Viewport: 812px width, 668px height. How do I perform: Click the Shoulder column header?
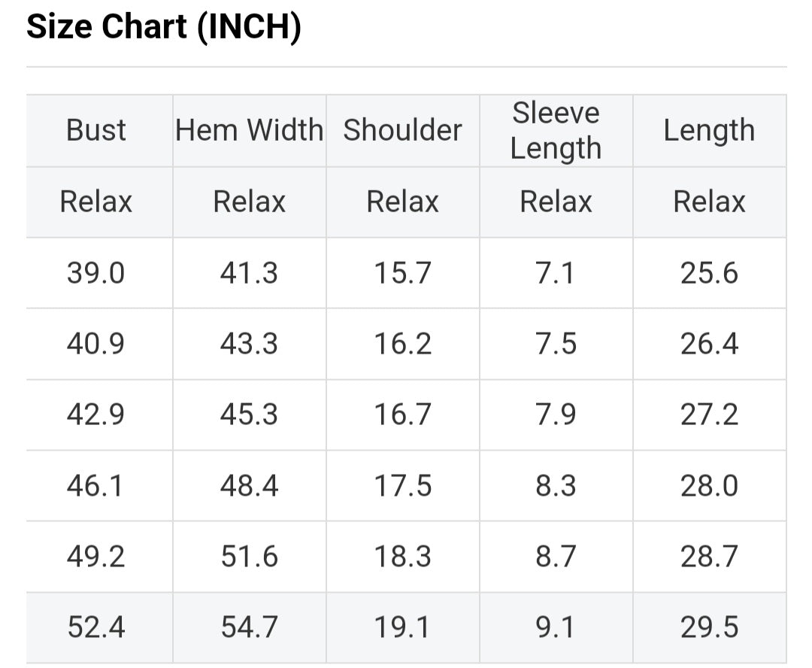403,130
